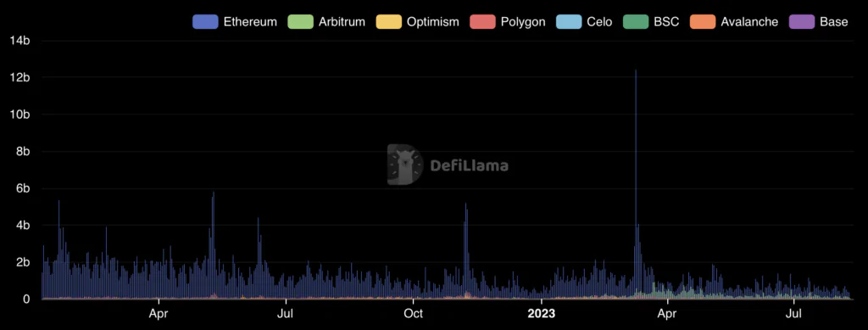Click the Polygon red color swatch
The image size is (868, 330).
[482, 22]
